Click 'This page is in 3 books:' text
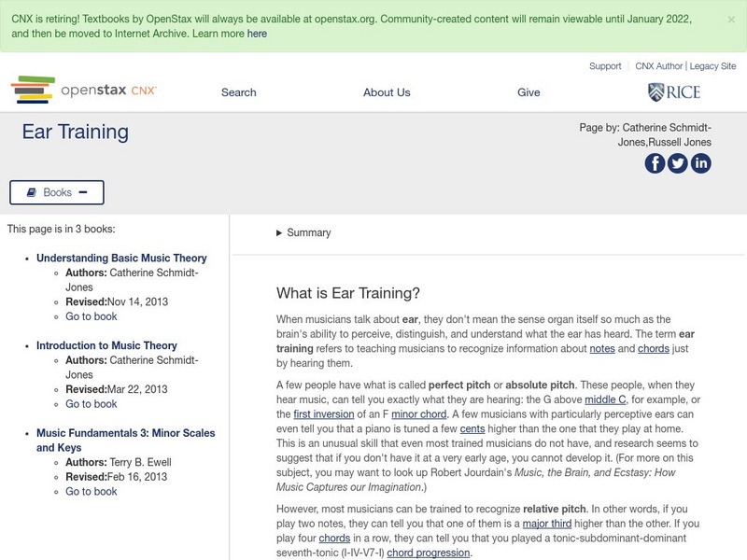747x560 pixels. point(61,229)
